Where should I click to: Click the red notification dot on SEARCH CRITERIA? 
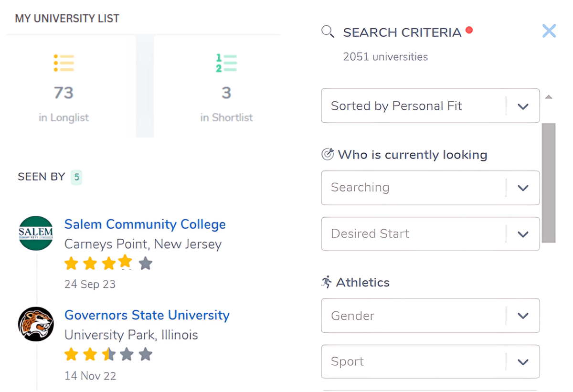coord(469,30)
